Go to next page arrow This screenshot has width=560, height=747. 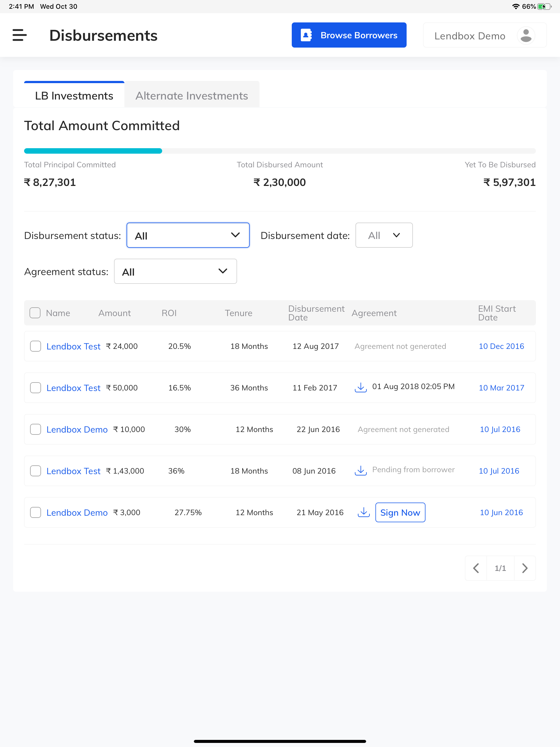525,568
